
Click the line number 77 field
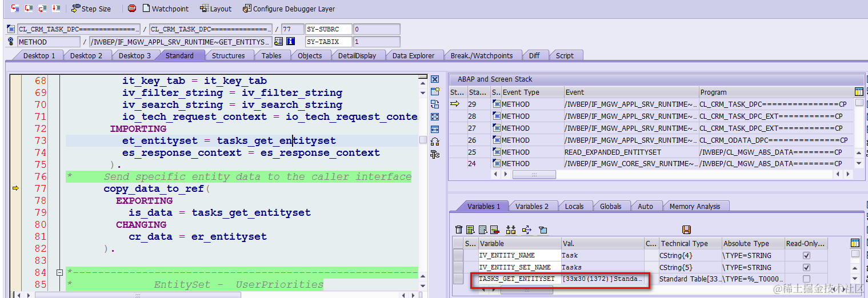tap(293, 29)
